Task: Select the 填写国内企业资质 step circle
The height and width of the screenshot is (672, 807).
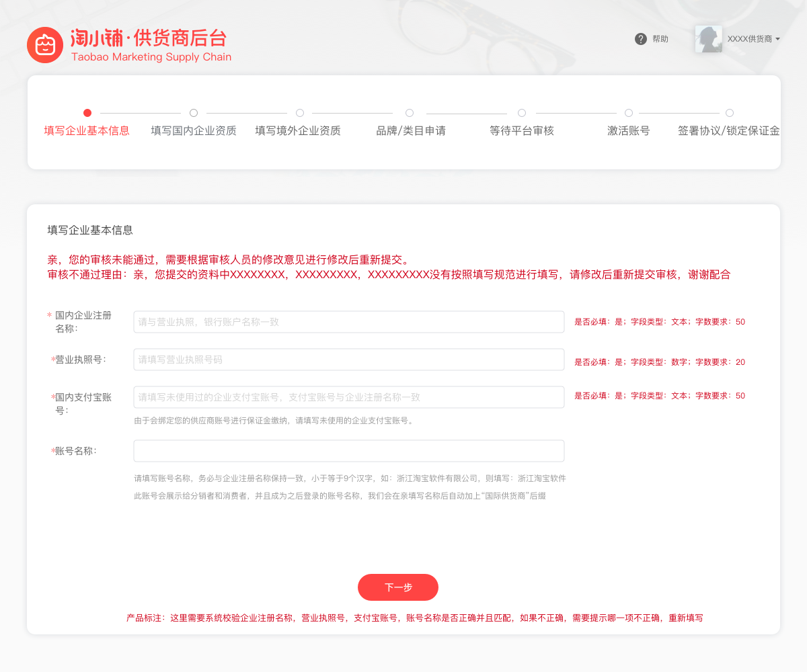Action: [194, 113]
